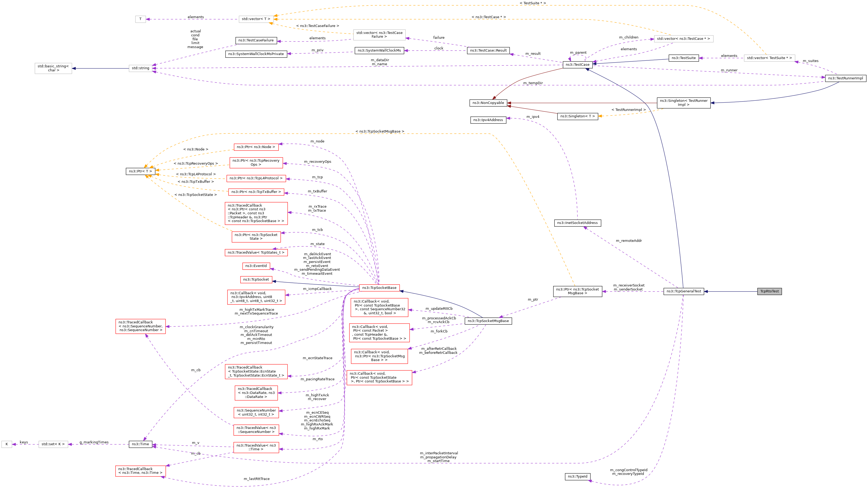Open the ns3::InetSocketAddress node

coord(577,223)
